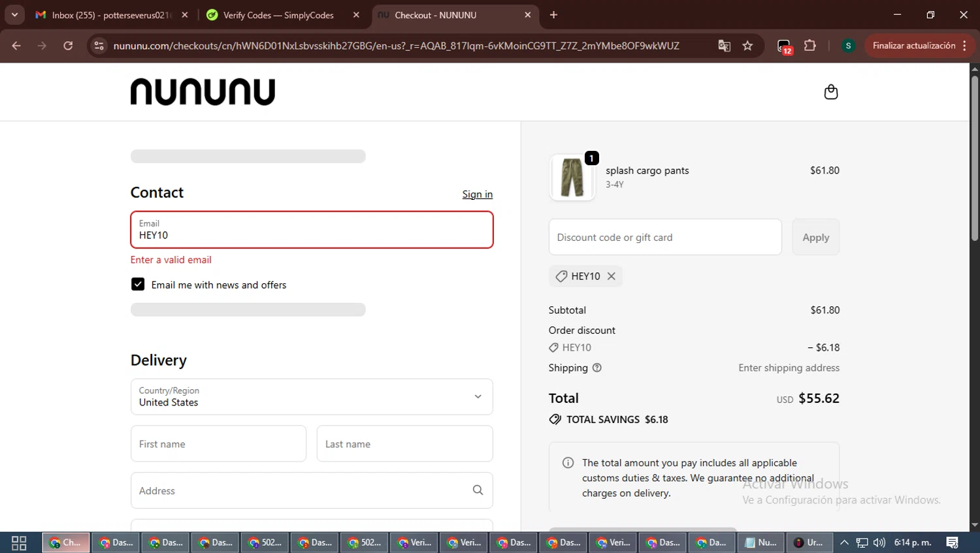Click the NUNUNU logo
Image resolution: width=980 pixels, height=553 pixels.
coord(203,92)
